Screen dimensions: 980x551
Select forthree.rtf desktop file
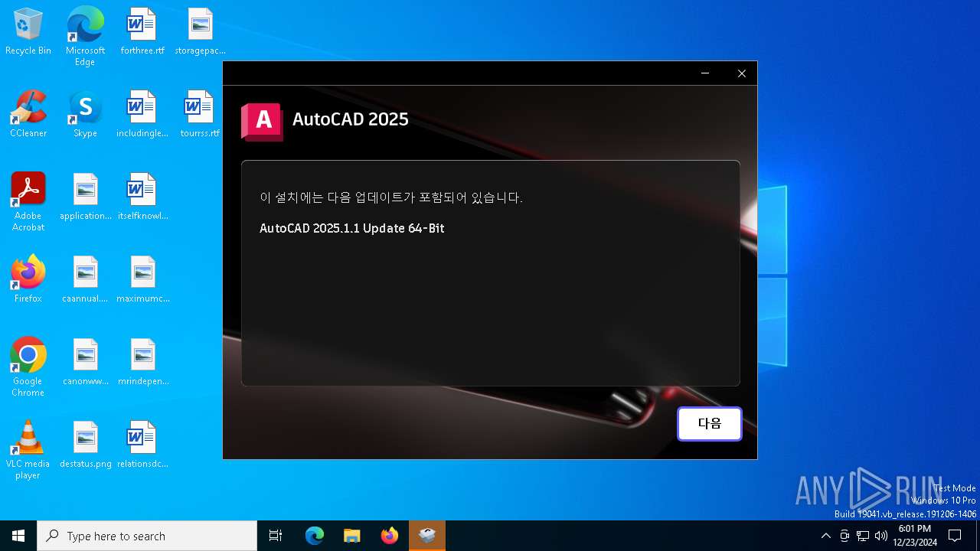[x=142, y=32]
